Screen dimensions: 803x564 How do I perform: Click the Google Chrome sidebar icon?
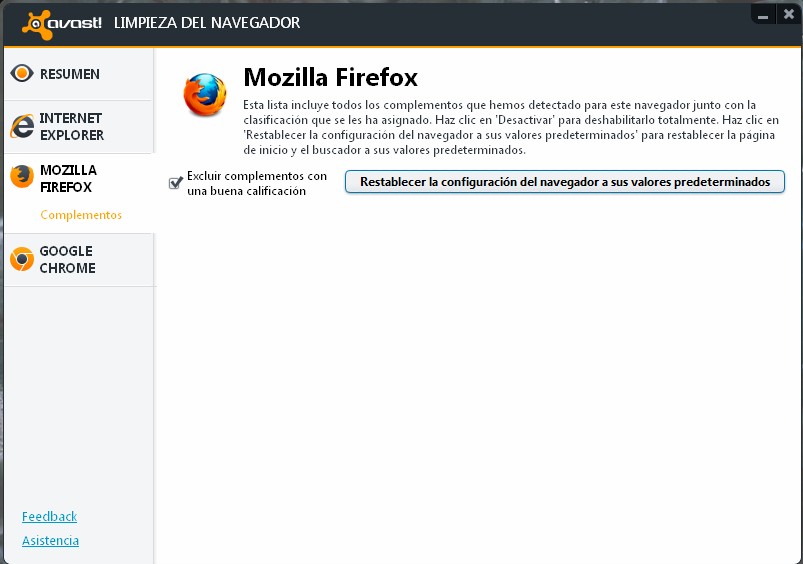(22, 259)
